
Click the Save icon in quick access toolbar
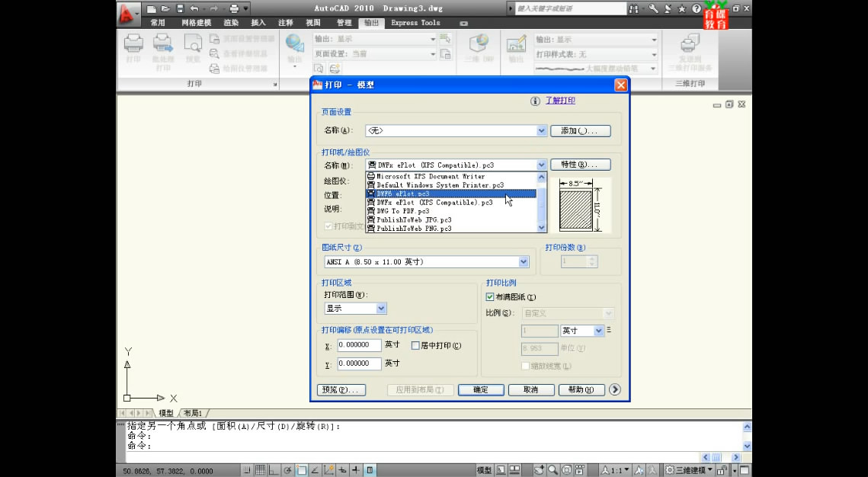[x=180, y=9]
